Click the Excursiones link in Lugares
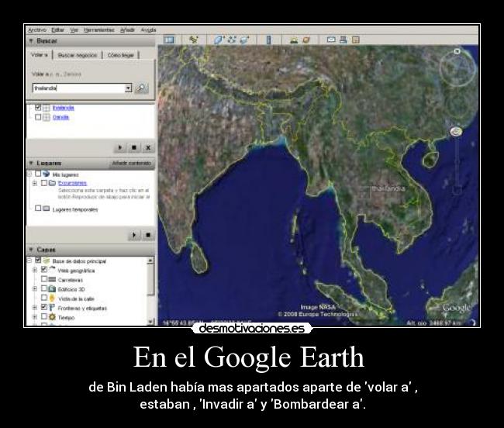The width and height of the screenshot is (504, 428). [72, 183]
